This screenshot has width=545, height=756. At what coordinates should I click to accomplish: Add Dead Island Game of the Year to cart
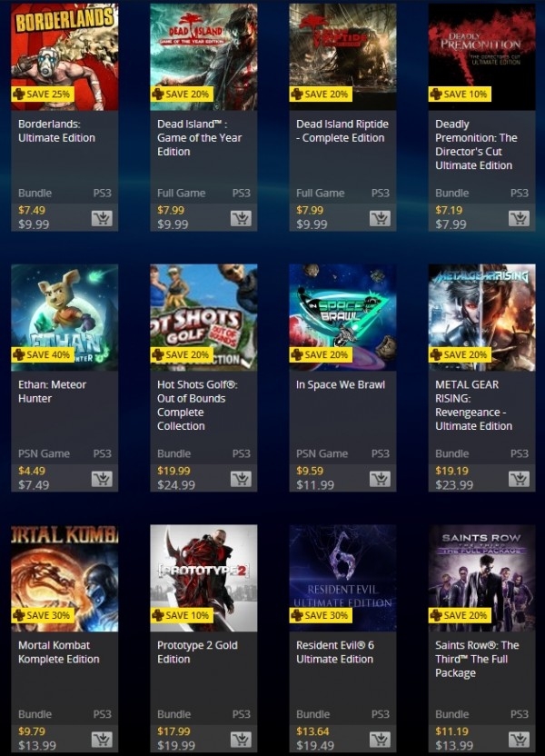point(241,218)
